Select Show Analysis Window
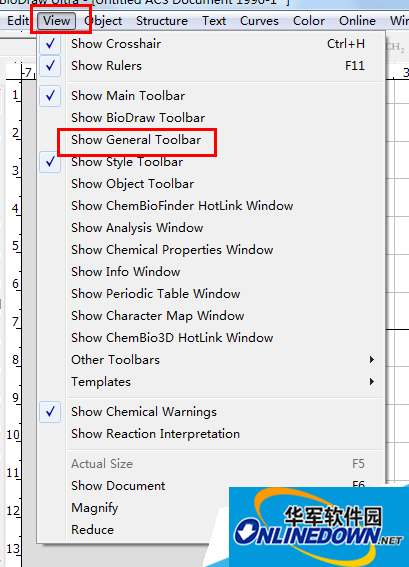 (137, 228)
